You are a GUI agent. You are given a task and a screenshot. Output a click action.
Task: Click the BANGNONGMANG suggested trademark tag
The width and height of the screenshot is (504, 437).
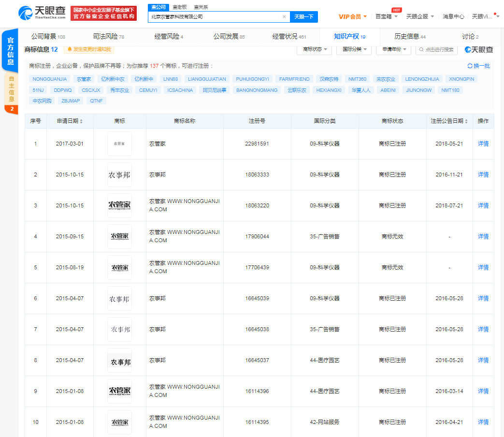[x=257, y=90]
